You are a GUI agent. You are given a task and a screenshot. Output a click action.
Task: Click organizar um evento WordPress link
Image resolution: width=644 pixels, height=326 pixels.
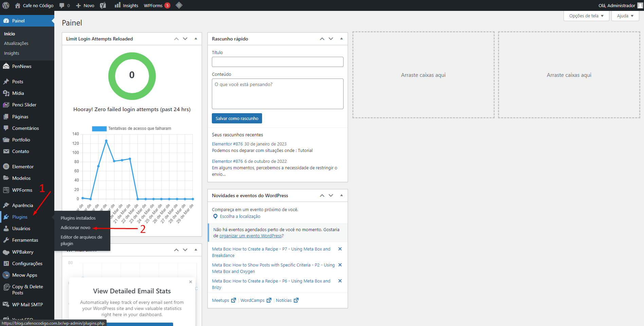click(x=251, y=236)
